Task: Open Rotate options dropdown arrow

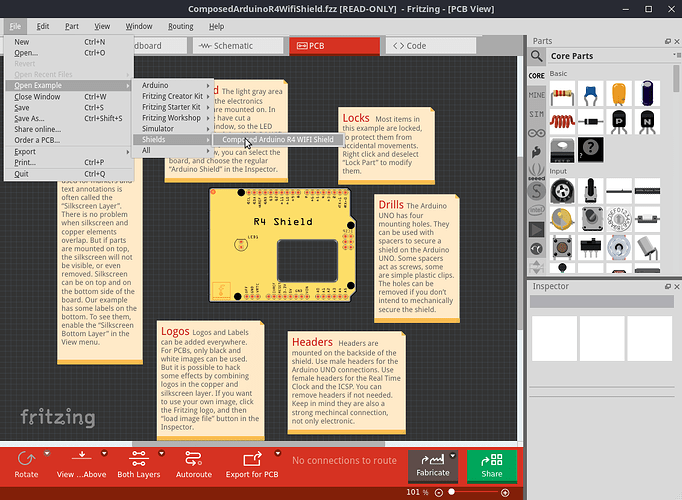Action: pyautogui.click(x=47, y=453)
